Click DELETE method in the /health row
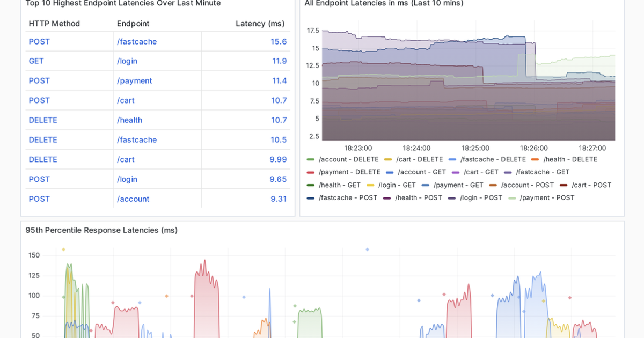 coord(43,120)
